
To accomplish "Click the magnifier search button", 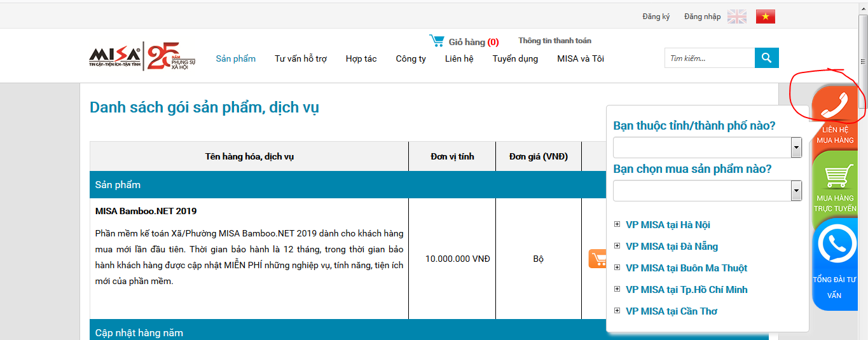I will 767,58.
